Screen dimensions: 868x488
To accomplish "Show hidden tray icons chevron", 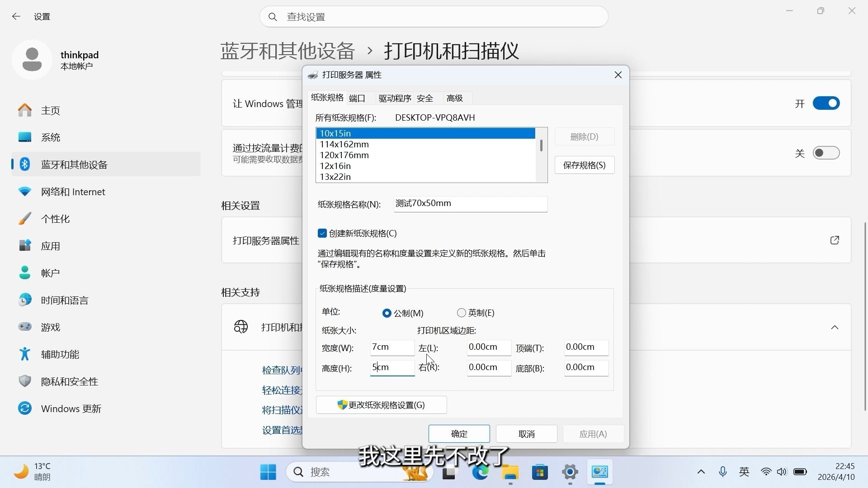I will (701, 472).
